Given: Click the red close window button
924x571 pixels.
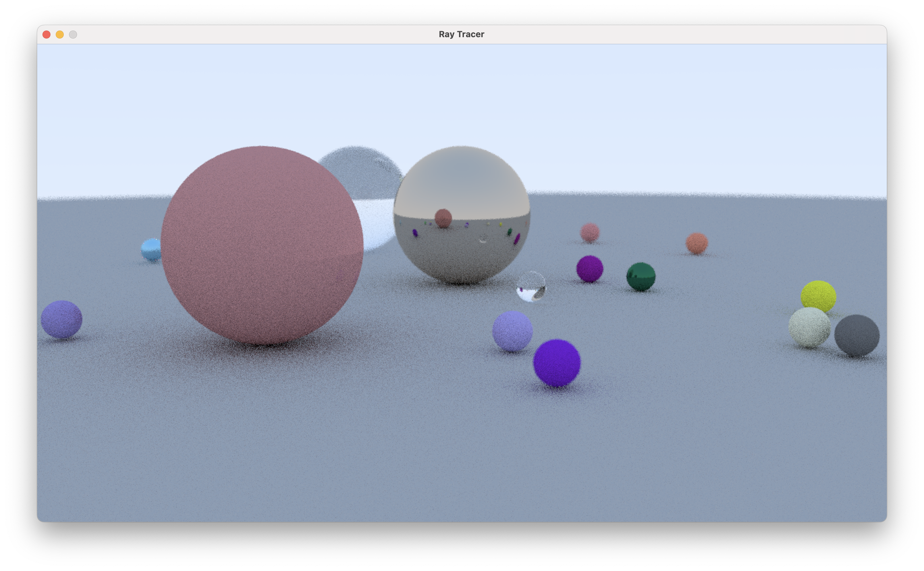Looking at the screenshot, I should [46, 35].
